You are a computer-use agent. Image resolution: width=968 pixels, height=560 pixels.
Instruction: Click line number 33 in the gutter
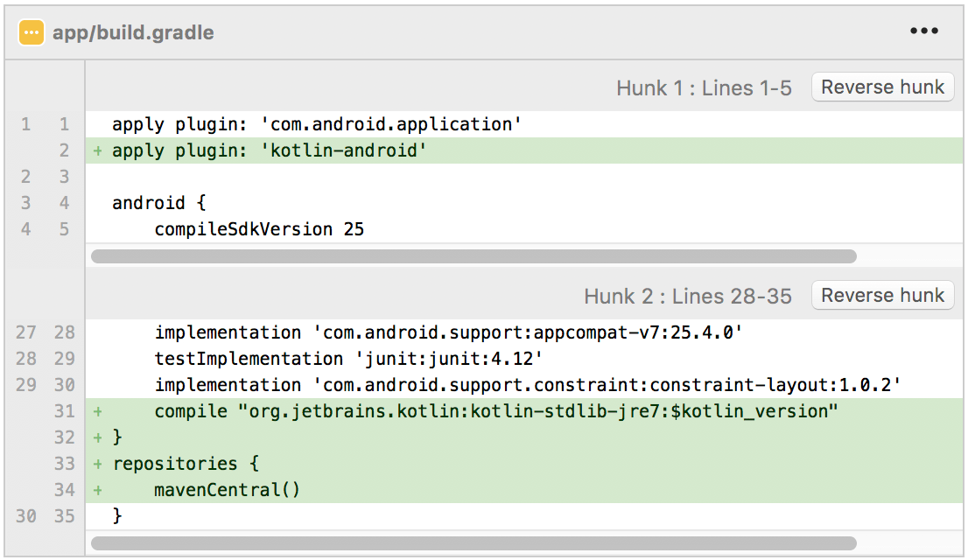point(64,464)
